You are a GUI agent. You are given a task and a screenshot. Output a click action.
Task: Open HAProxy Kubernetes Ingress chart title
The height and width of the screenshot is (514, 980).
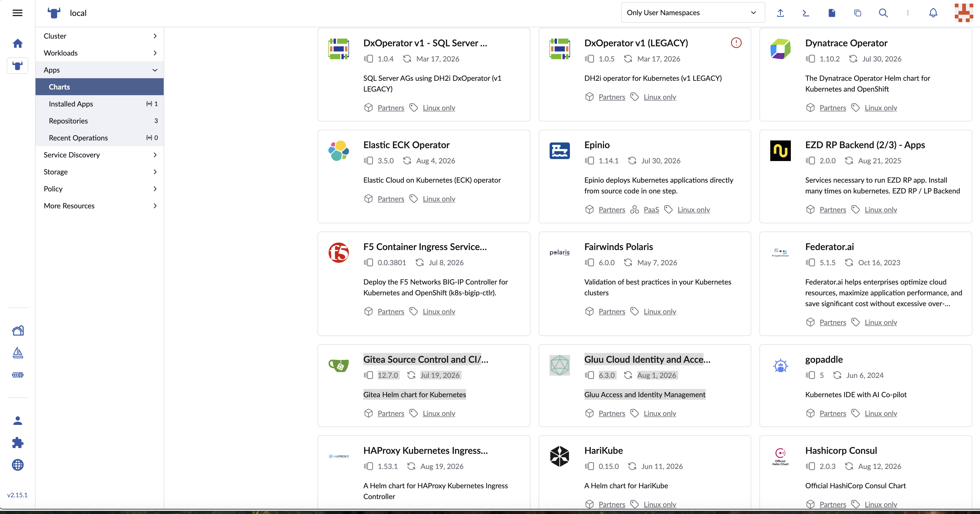[425, 450]
